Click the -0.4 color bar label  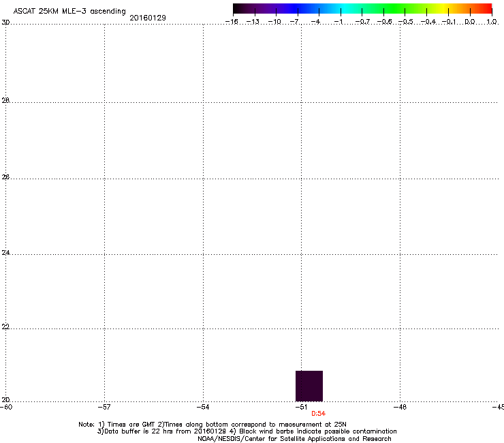click(428, 22)
